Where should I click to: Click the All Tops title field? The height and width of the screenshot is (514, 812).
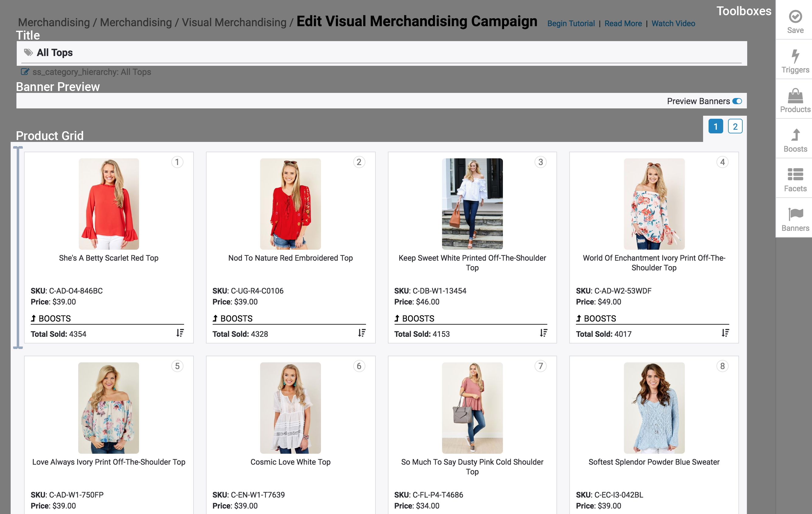[x=381, y=53]
